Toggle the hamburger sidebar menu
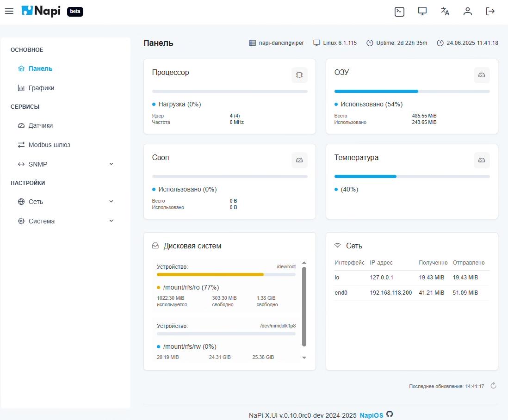 point(9,11)
